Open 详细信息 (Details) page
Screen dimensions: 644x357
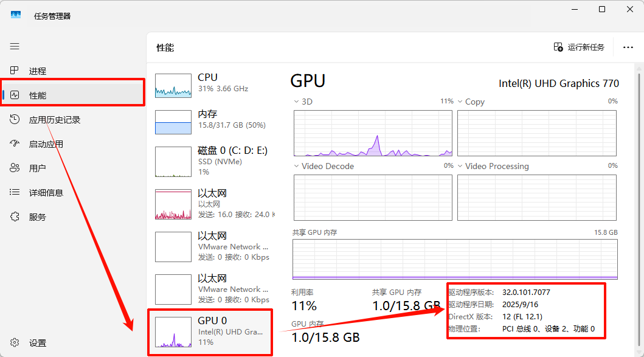[x=46, y=193]
